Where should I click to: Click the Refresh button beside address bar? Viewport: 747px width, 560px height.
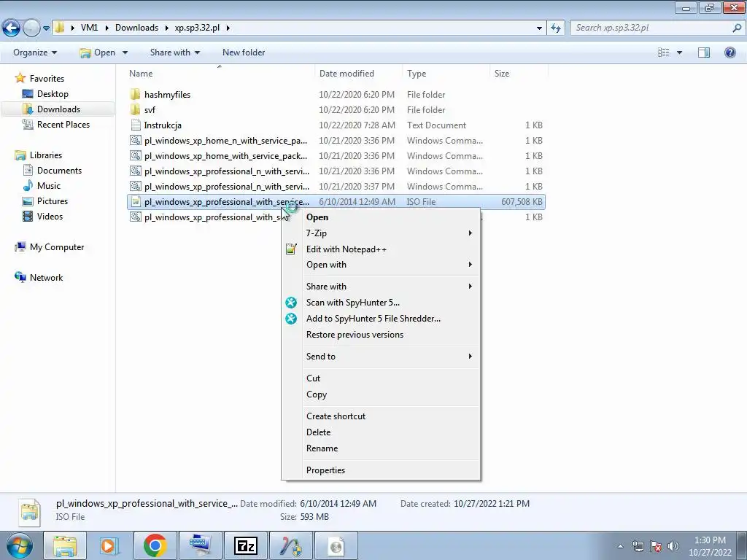coord(555,28)
